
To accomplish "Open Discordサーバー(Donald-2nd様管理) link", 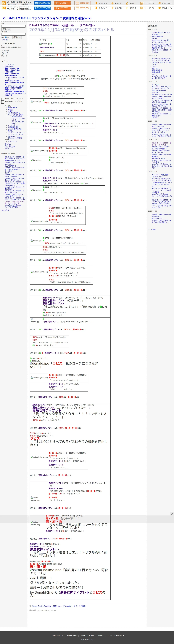I will (15, 137).
